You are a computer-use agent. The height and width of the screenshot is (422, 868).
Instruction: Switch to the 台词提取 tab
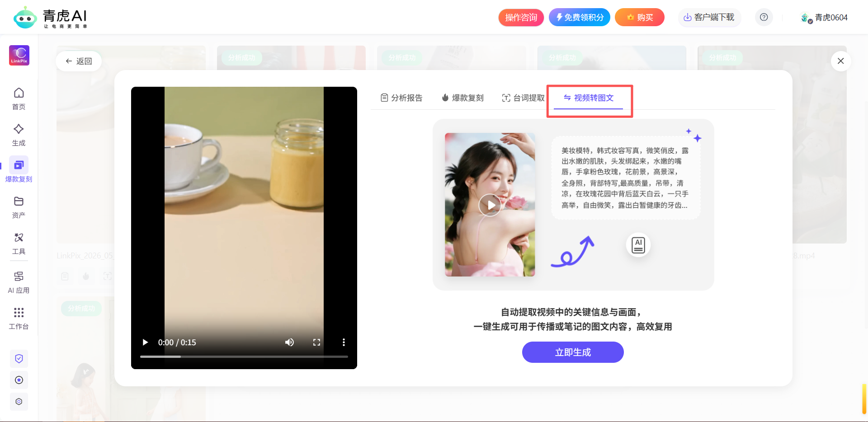click(x=524, y=98)
